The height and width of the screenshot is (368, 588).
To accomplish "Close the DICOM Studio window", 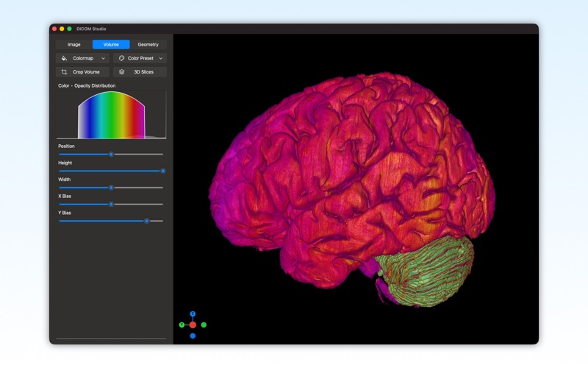I will pyautogui.click(x=54, y=29).
